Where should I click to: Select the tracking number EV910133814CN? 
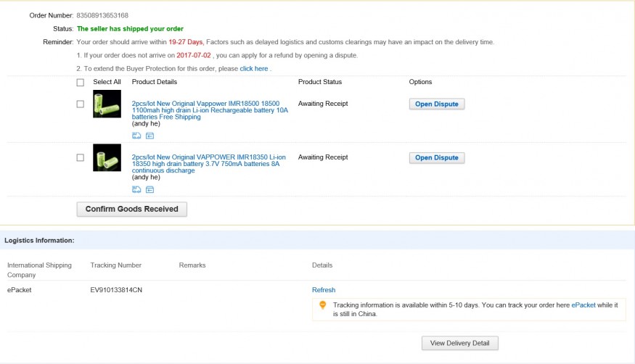click(116, 290)
